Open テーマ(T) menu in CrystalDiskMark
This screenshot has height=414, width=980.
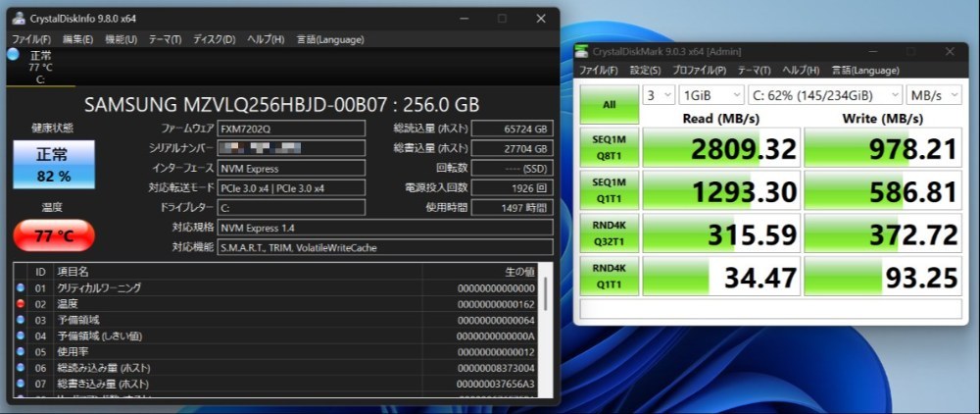click(754, 70)
